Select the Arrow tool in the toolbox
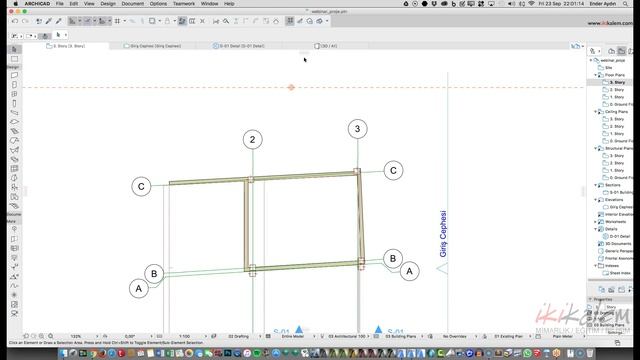This screenshot has width=640, height=360. pyautogui.click(x=14, y=49)
